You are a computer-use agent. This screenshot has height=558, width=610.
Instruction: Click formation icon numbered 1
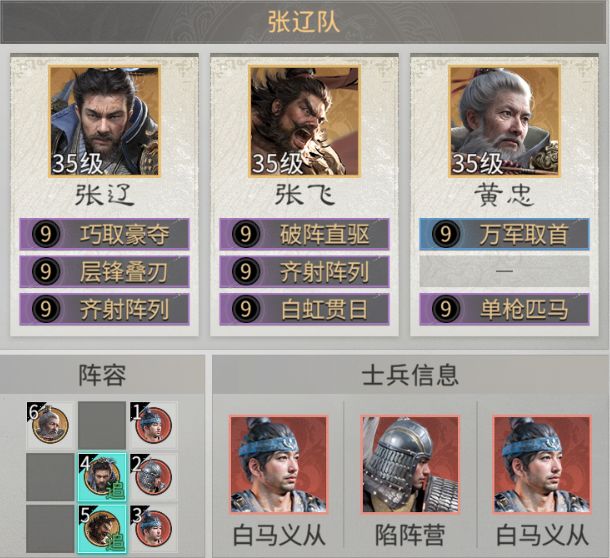point(154,425)
